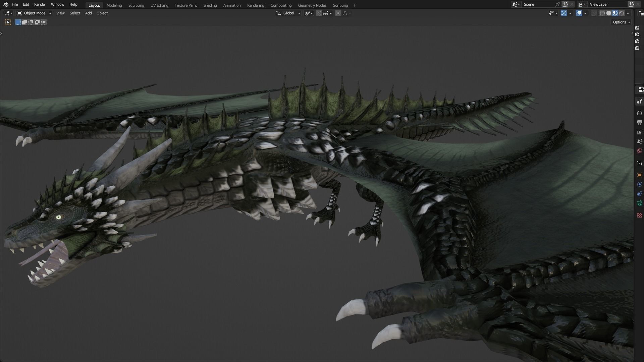Choose the Extend selection mode icon
Screen dimensions: 644x362
(24, 22)
